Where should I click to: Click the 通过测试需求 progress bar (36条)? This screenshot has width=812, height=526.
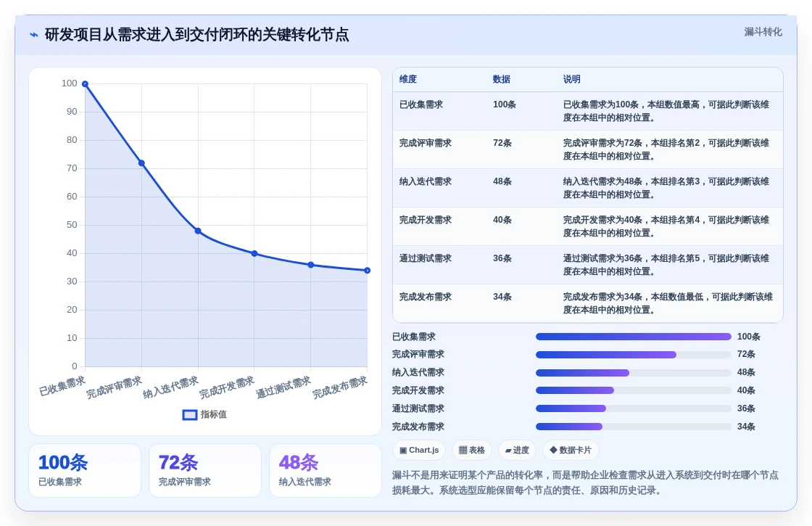coord(634,408)
